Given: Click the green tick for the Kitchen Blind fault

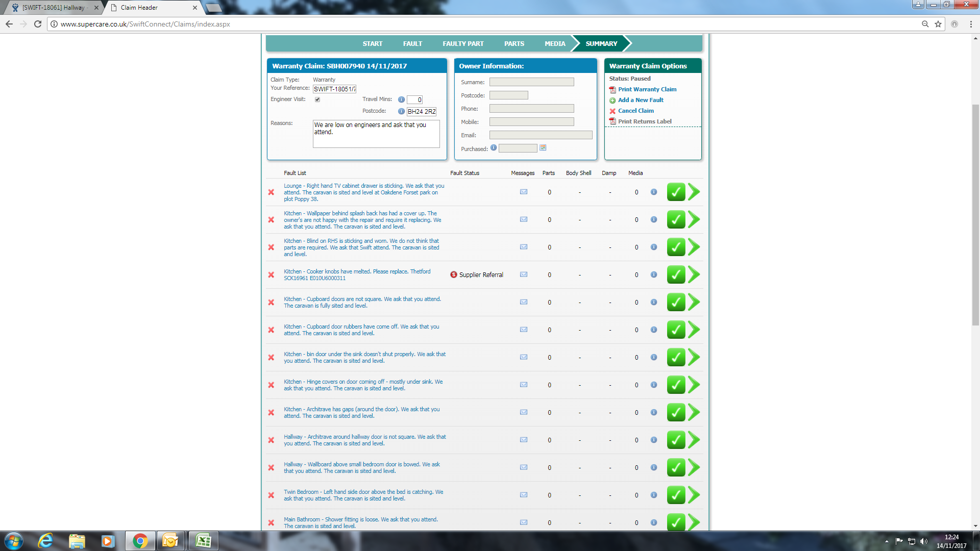Looking at the screenshot, I should coord(676,247).
